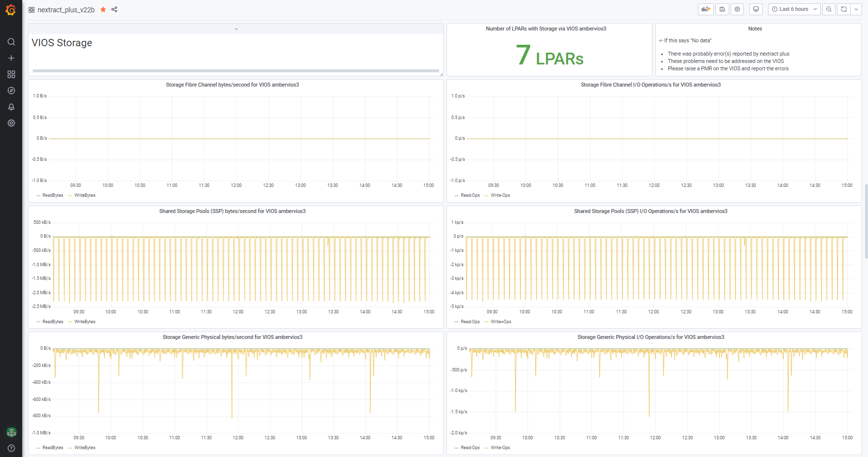Unstar the nextract_plus_v22b dashboard
868x457 pixels.
pyautogui.click(x=103, y=9)
